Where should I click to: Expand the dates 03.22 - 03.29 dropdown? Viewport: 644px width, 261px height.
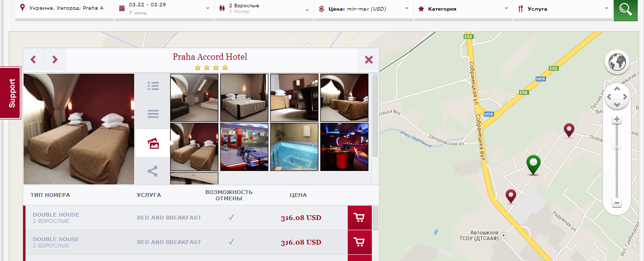tap(164, 9)
